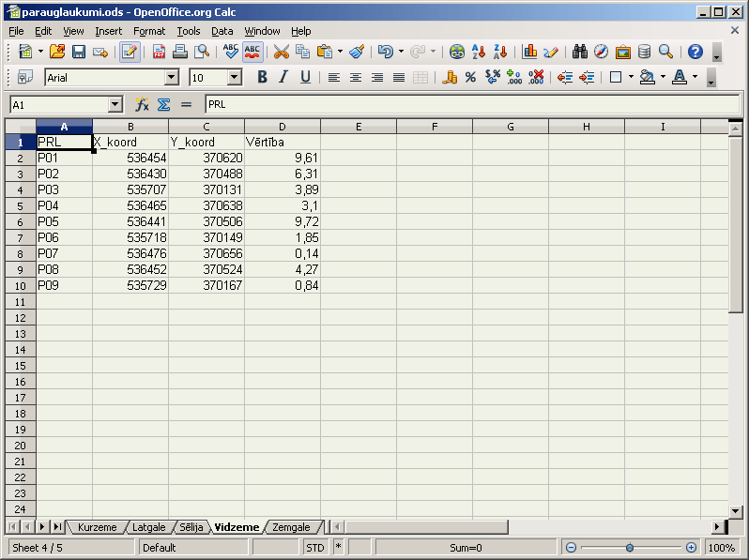This screenshot has height=560, width=749.
Task: Open Page Preview icon
Action: pos(202,52)
